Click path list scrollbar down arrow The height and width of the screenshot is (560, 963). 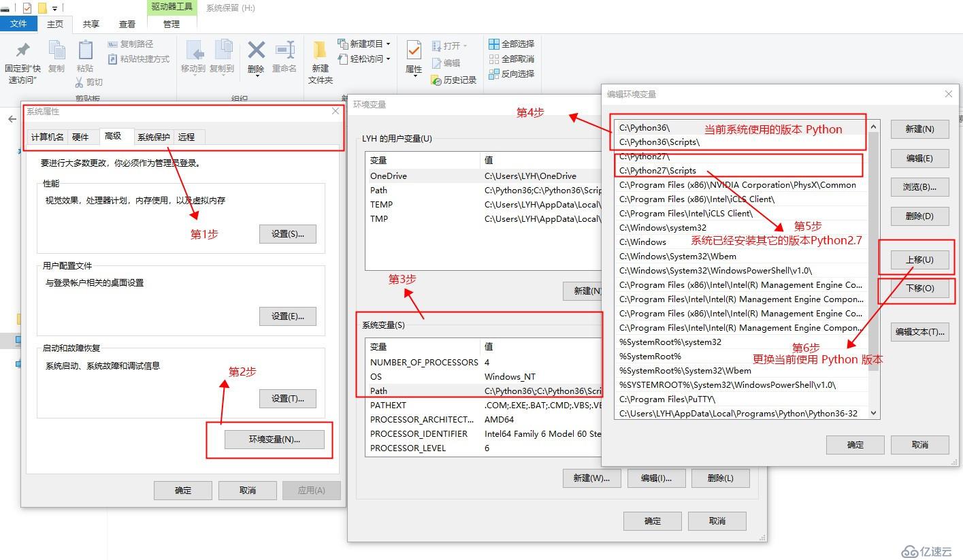(874, 413)
